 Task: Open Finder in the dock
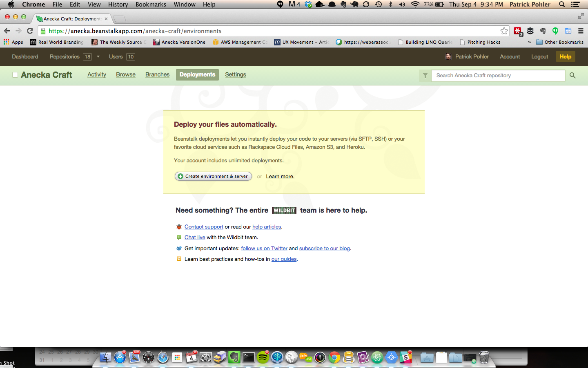click(106, 357)
